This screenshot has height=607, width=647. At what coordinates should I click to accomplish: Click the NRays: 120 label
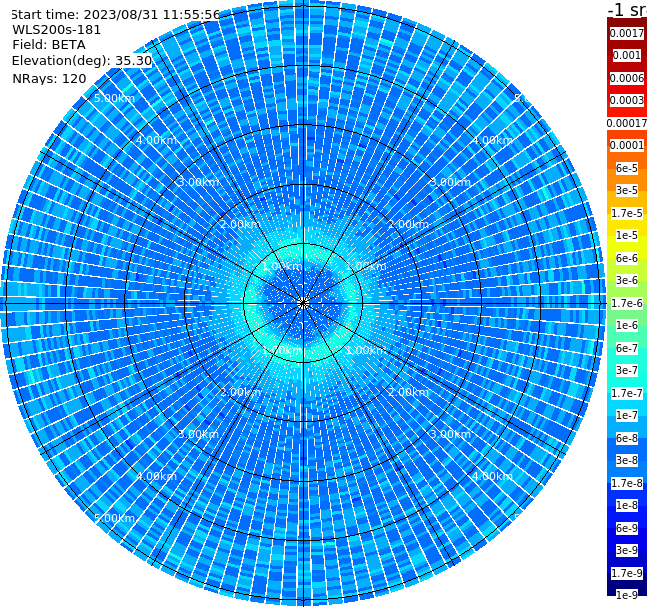(x=49, y=78)
